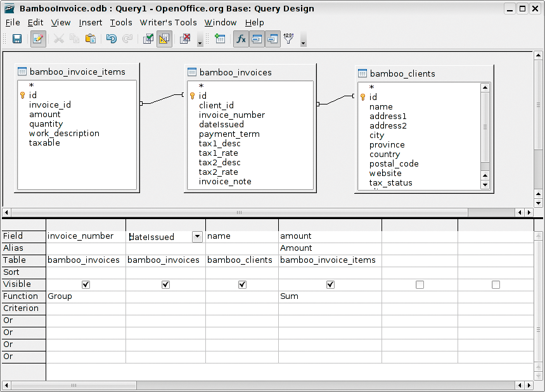Viewport: 545px width, 392px height.
Task: Click the Save icon in toolbar
Action: [17, 39]
